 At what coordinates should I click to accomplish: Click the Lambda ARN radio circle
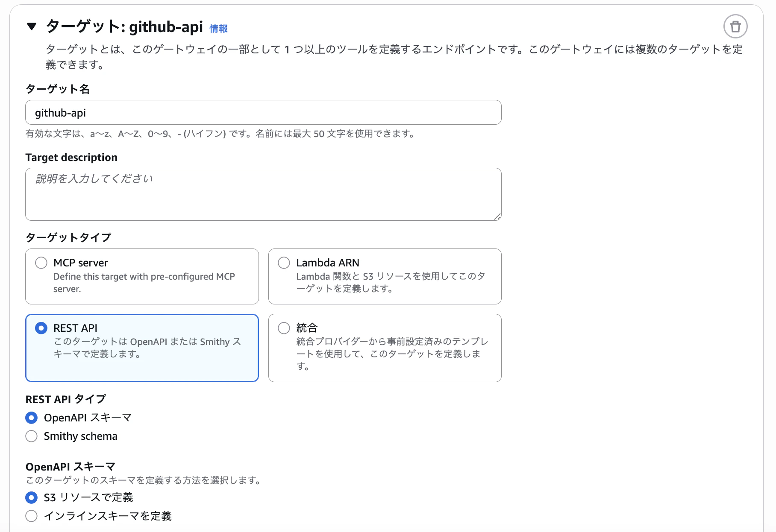[283, 263]
